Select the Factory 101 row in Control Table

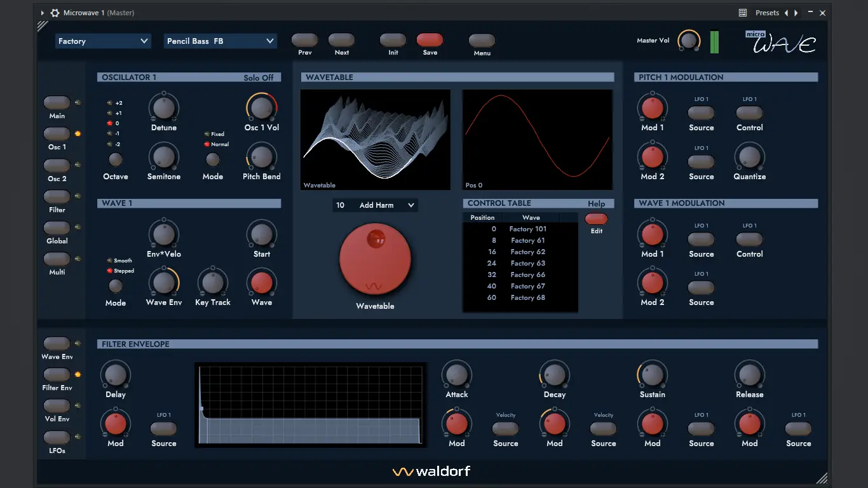coord(520,229)
